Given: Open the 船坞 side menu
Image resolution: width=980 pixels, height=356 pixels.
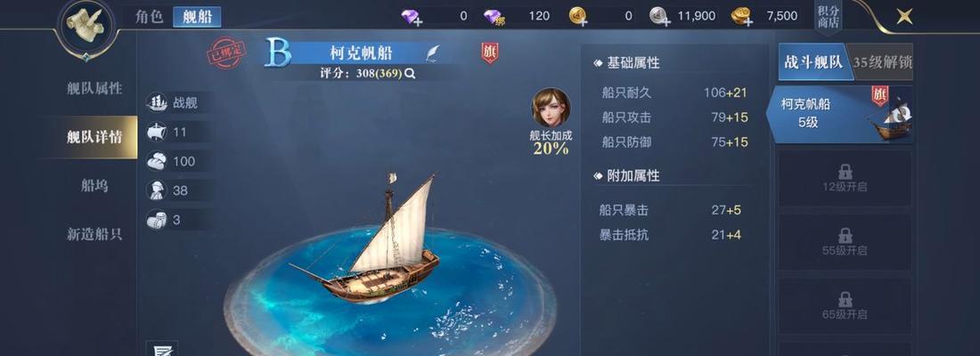Looking at the screenshot, I should pos(94,185).
